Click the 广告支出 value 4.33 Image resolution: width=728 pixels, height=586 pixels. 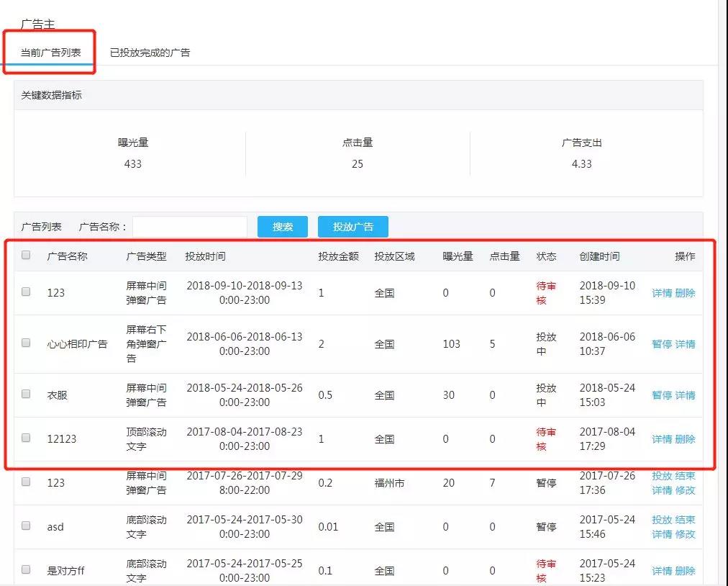[x=582, y=164]
